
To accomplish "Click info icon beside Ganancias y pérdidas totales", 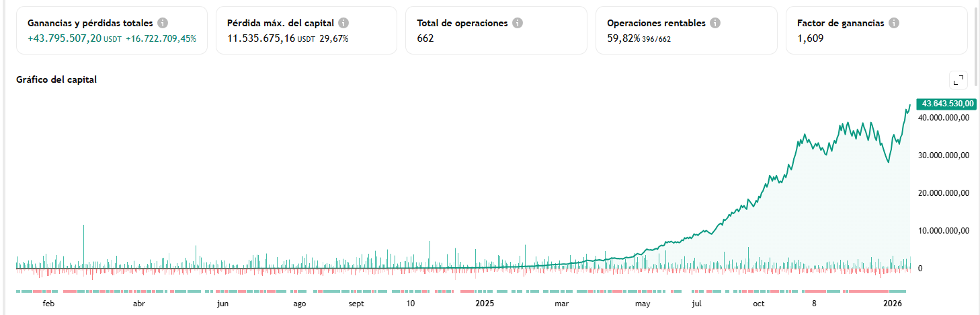I will pyautogui.click(x=163, y=23).
